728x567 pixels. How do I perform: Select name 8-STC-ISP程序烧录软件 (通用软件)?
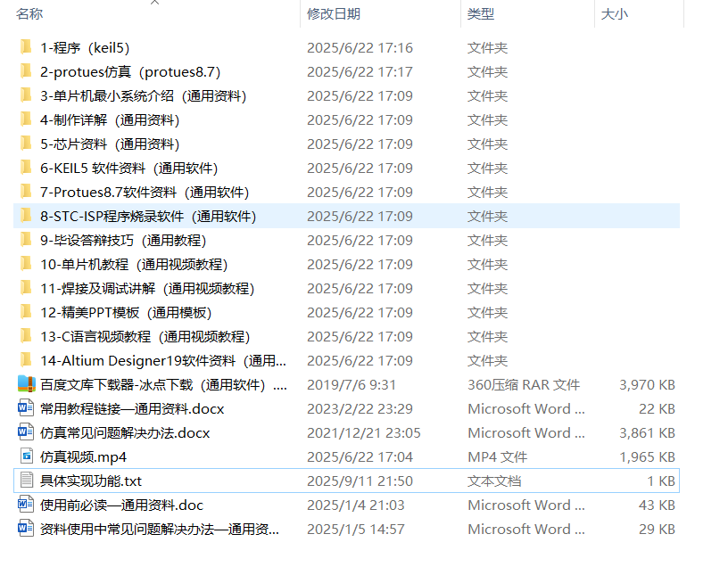click(149, 217)
